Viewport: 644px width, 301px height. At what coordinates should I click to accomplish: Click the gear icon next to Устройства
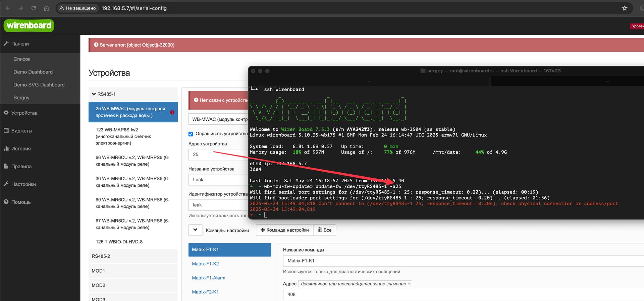pos(6,113)
